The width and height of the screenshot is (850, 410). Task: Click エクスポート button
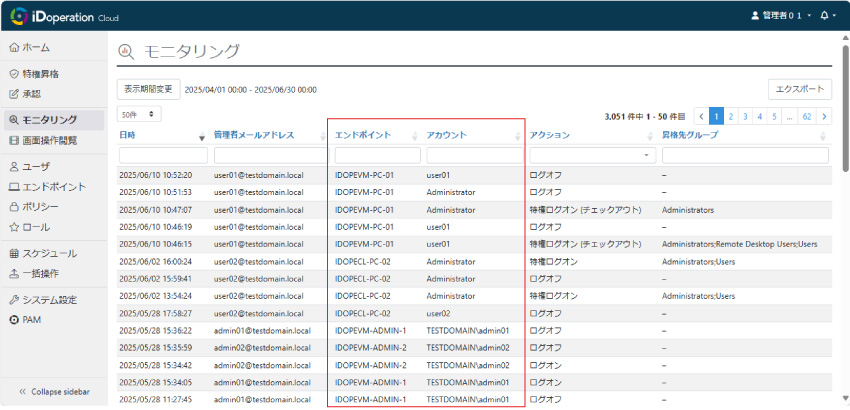799,89
